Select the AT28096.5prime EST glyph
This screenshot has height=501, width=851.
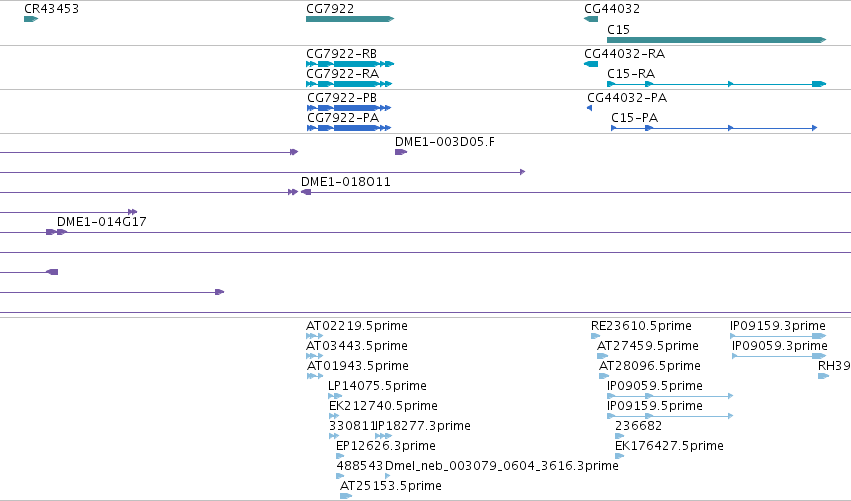(x=604, y=376)
